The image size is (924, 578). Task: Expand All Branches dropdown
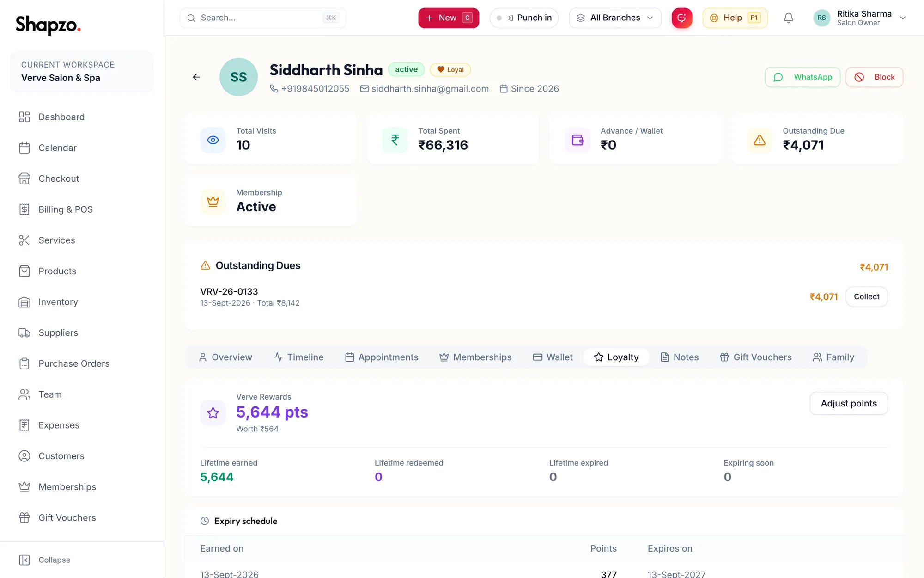(615, 18)
